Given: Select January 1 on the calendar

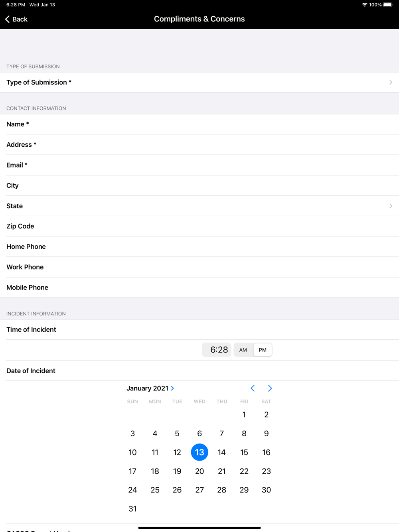Looking at the screenshot, I should point(244,415).
